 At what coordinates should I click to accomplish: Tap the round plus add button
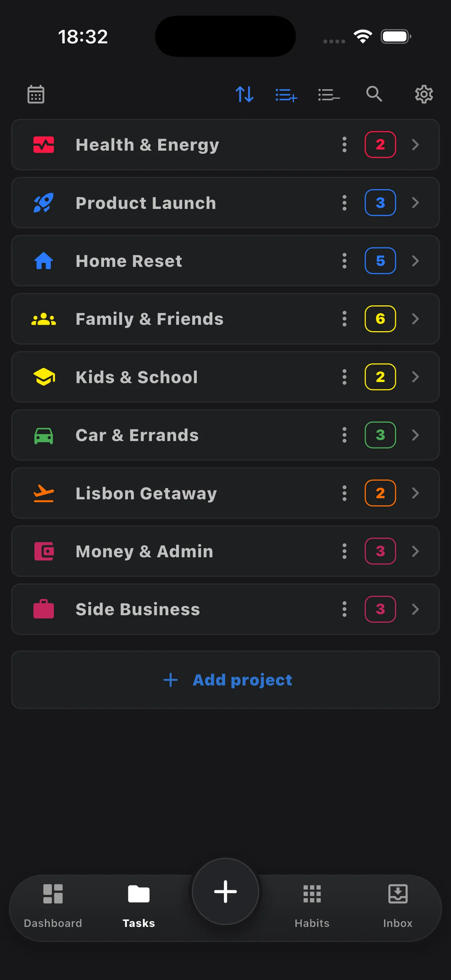[225, 891]
